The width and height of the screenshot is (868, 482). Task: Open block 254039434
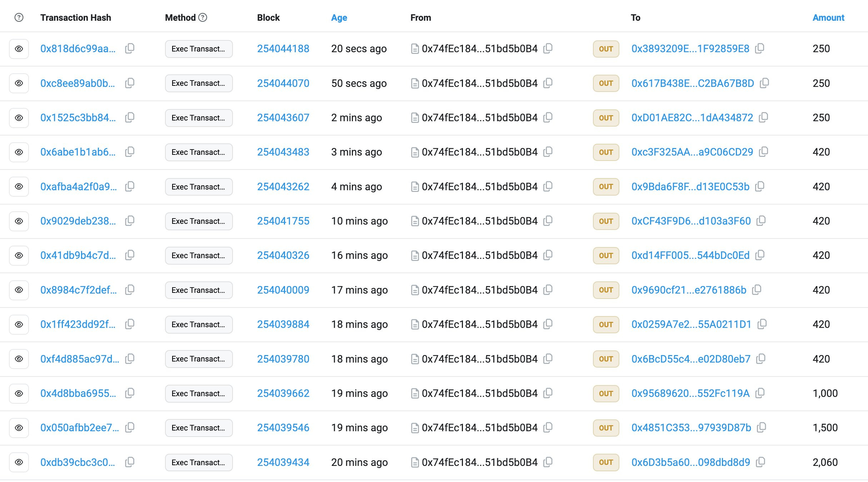[283, 462]
